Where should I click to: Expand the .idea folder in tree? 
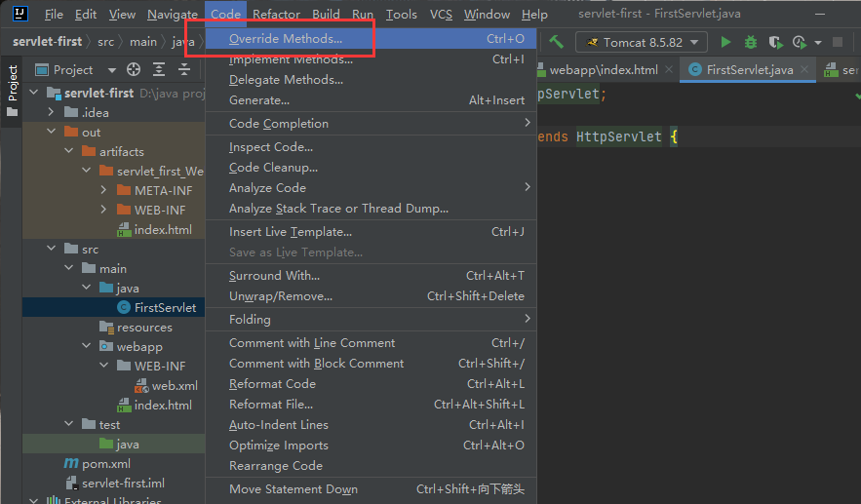point(51,113)
